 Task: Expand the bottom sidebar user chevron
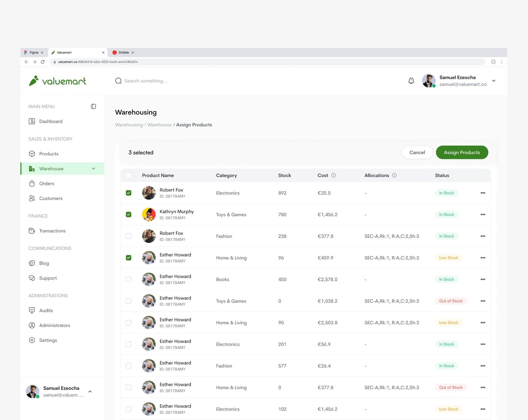pos(90,392)
